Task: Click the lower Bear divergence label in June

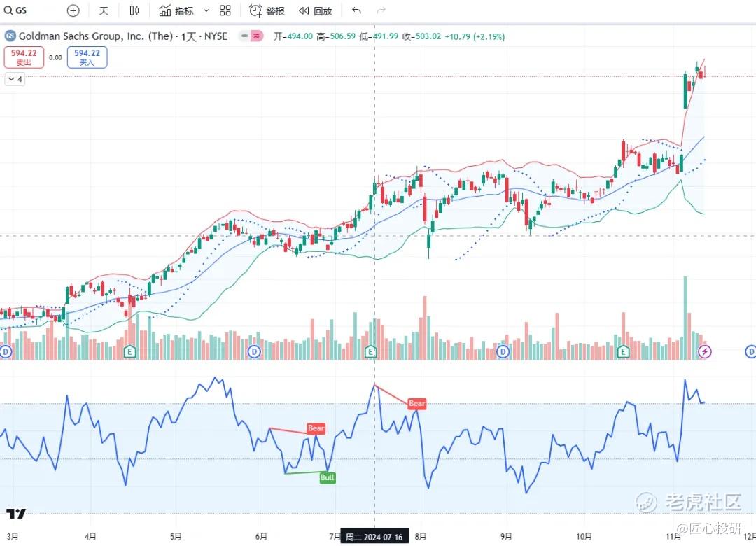Action: click(x=316, y=428)
